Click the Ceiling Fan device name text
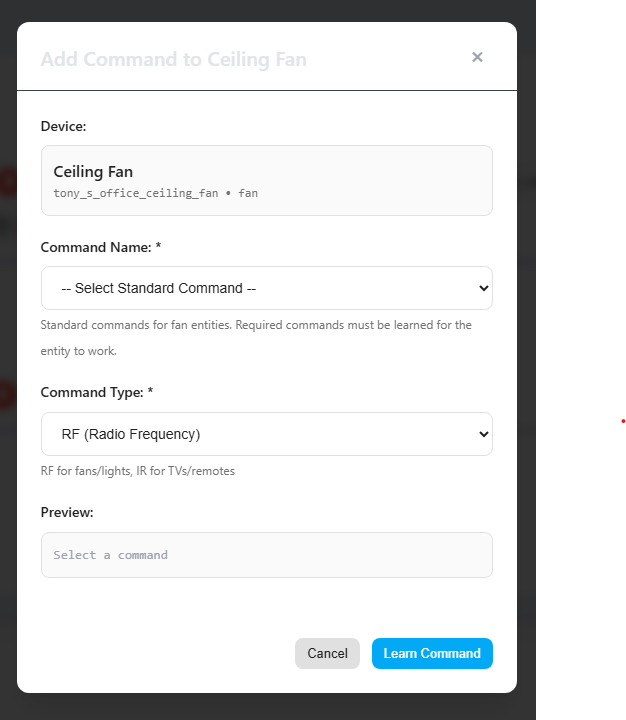This screenshot has width=626, height=720. click(x=93, y=172)
